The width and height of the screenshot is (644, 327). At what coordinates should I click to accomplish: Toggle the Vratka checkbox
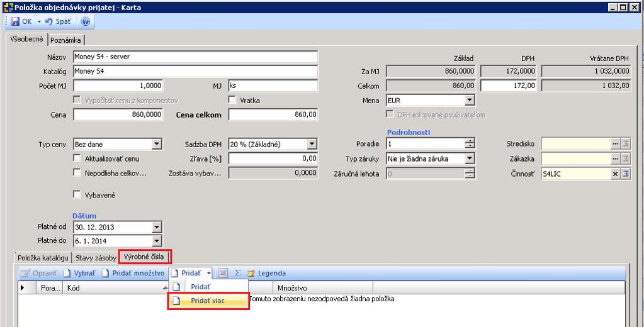pos(232,100)
